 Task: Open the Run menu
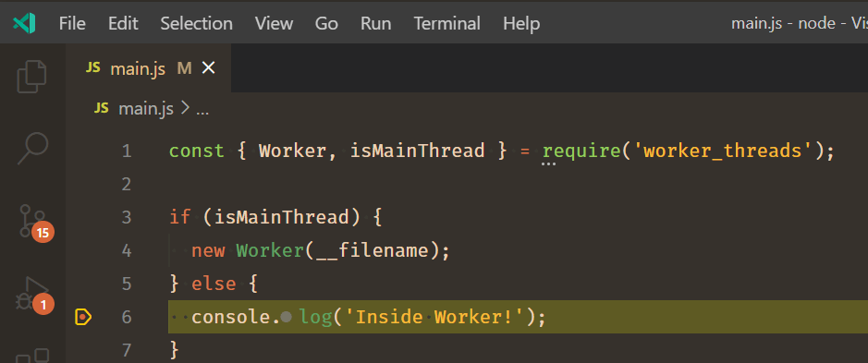click(x=376, y=23)
